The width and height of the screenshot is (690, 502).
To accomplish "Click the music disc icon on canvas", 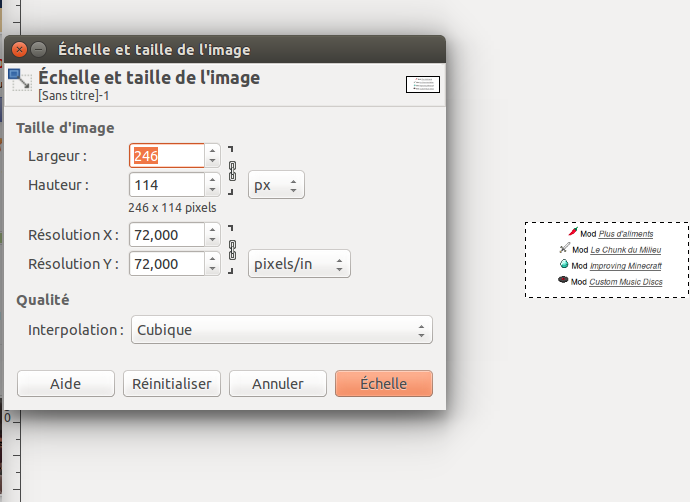I will click(x=563, y=281).
